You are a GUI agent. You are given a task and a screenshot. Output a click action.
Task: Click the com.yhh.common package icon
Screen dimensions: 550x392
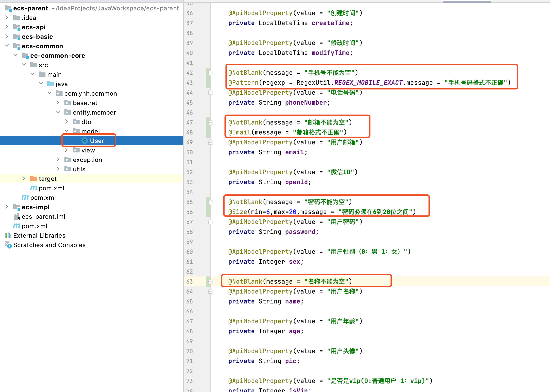pyautogui.click(x=59, y=94)
